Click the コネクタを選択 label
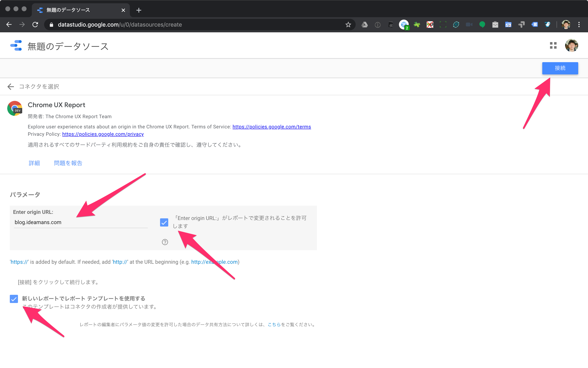This screenshot has width=588, height=368. click(39, 87)
